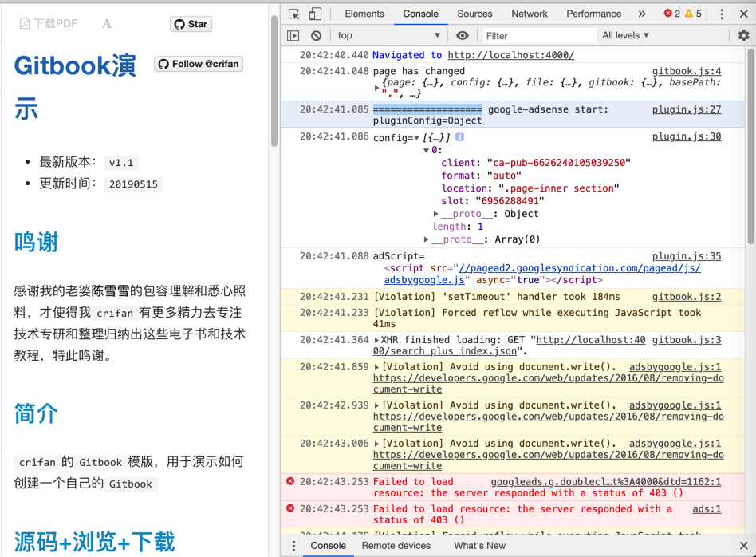This screenshot has height=557, width=756.
Task: Click the first error icon at 20:42:43.253
Action: (290, 481)
